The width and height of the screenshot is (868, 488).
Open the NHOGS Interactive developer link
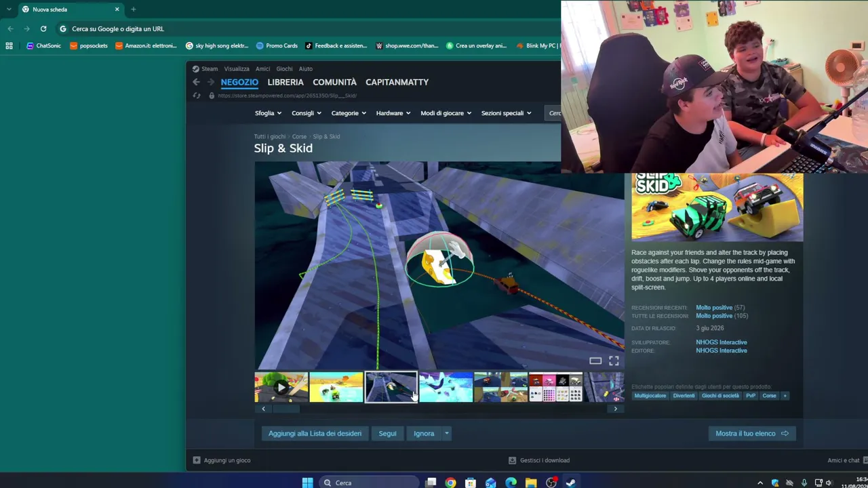point(721,342)
